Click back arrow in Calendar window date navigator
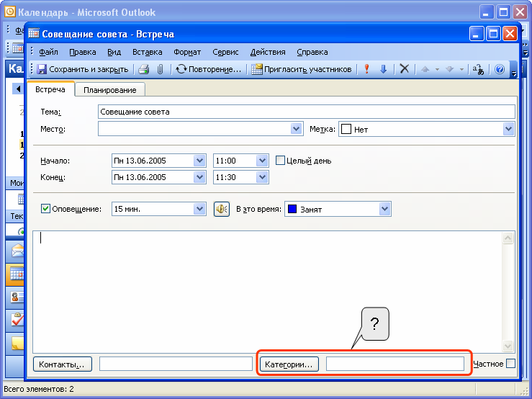Screen dimensions: 532x399 (18, 89)
